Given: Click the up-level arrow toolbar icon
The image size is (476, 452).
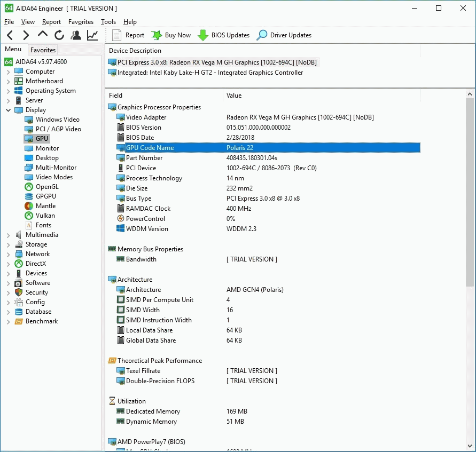Looking at the screenshot, I should 43,34.
